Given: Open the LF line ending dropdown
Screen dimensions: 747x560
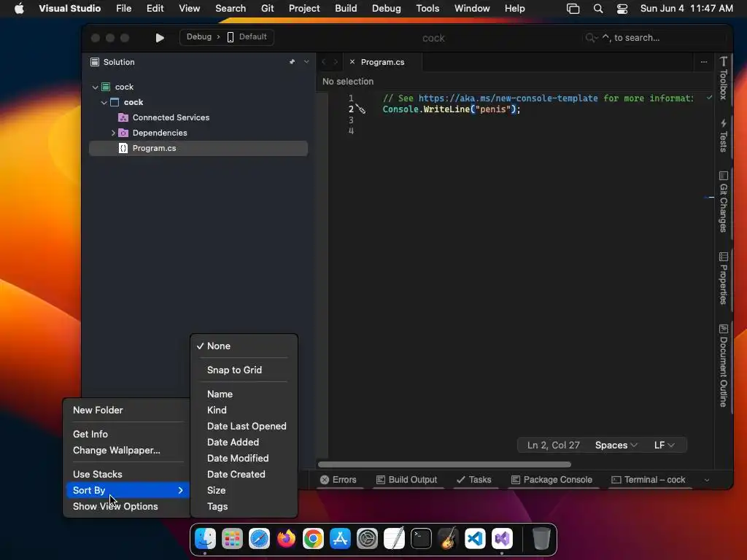Looking at the screenshot, I should (x=664, y=446).
